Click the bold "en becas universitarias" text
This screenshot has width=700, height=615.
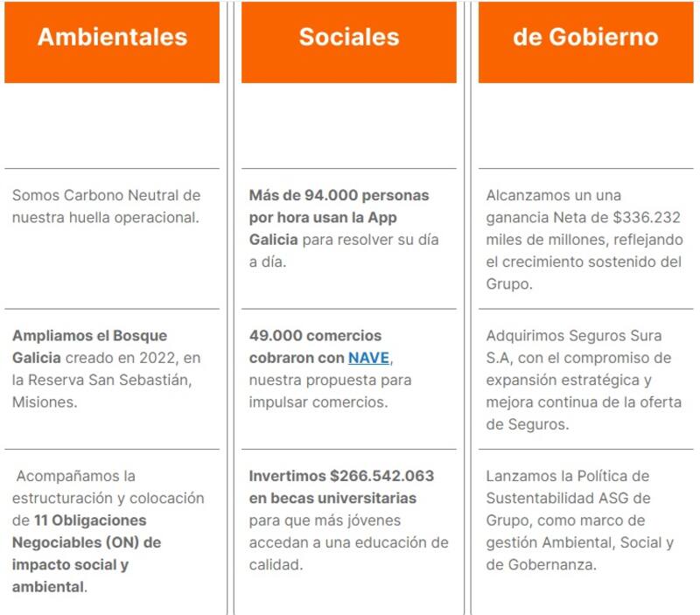[x=332, y=498]
